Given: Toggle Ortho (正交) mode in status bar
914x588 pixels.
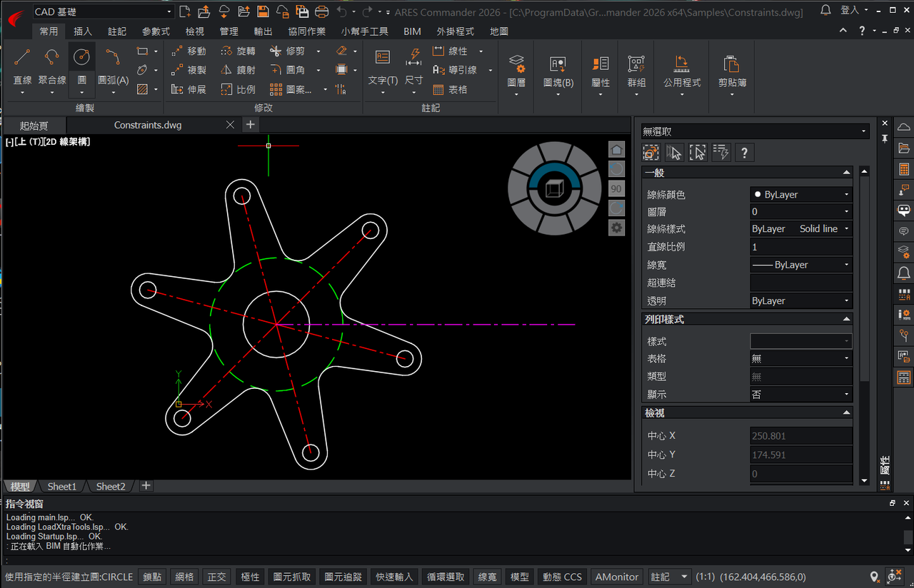Looking at the screenshot, I should point(217,577).
